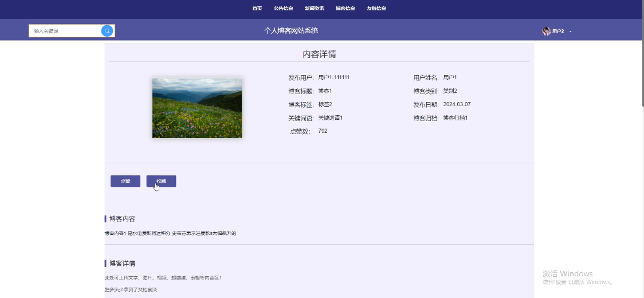Select the publish date 2024-03-07
This screenshot has height=298, width=644.
click(x=457, y=104)
